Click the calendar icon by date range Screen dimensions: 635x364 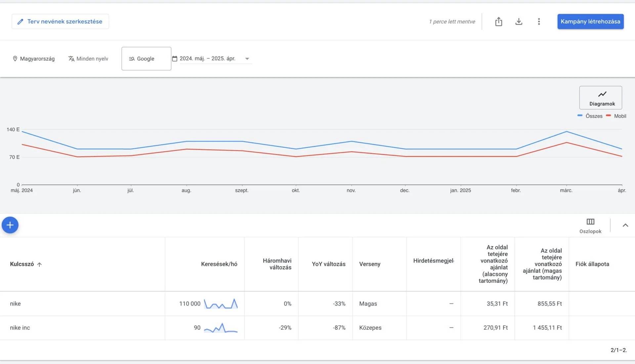tap(175, 58)
